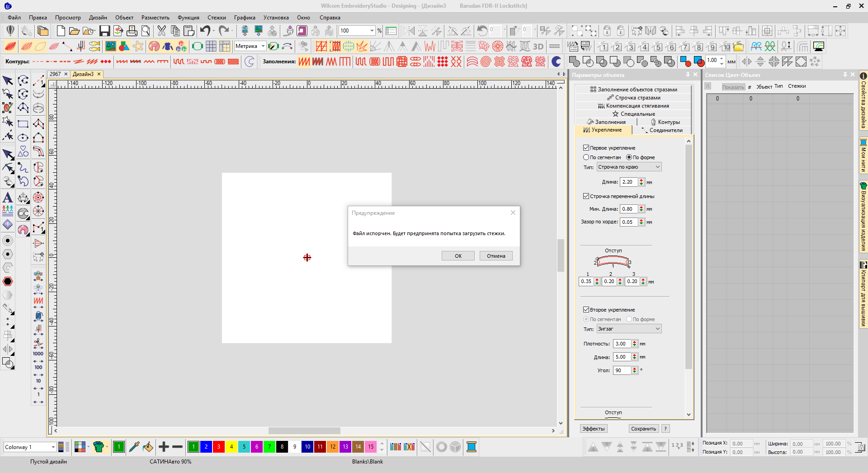Click the Cut scissors icon
868x473 pixels.
[161, 31]
